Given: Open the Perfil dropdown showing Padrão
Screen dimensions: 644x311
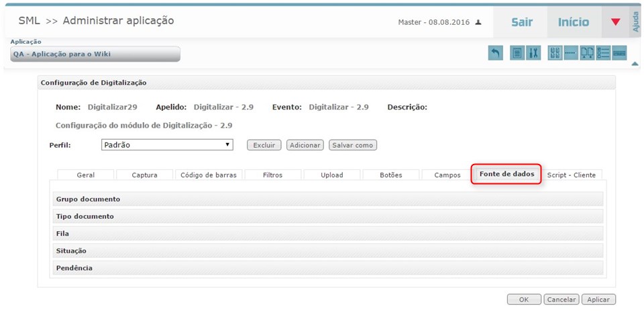Looking at the screenshot, I should (x=167, y=144).
